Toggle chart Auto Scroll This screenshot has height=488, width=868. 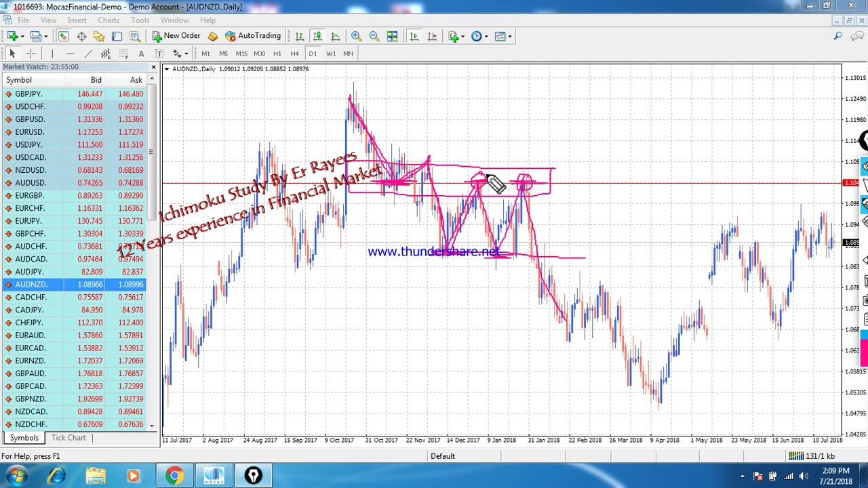pos(414,36)
